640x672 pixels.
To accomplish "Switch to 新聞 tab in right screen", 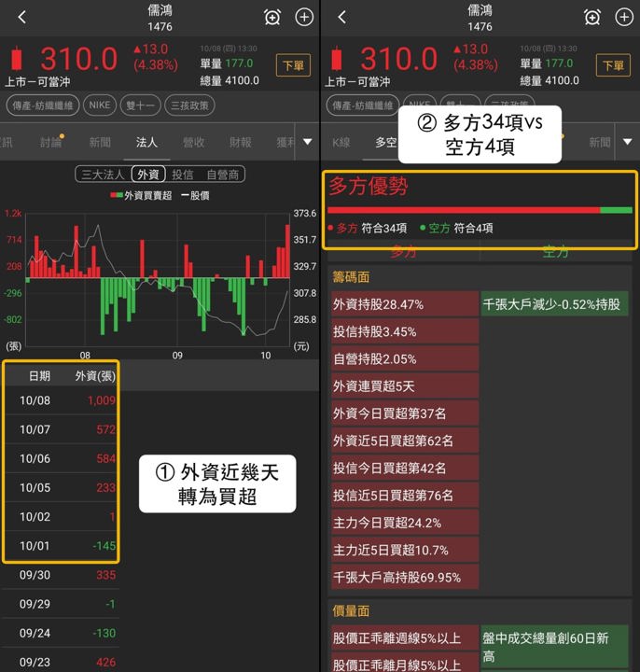I will click(x=599, y=142).
